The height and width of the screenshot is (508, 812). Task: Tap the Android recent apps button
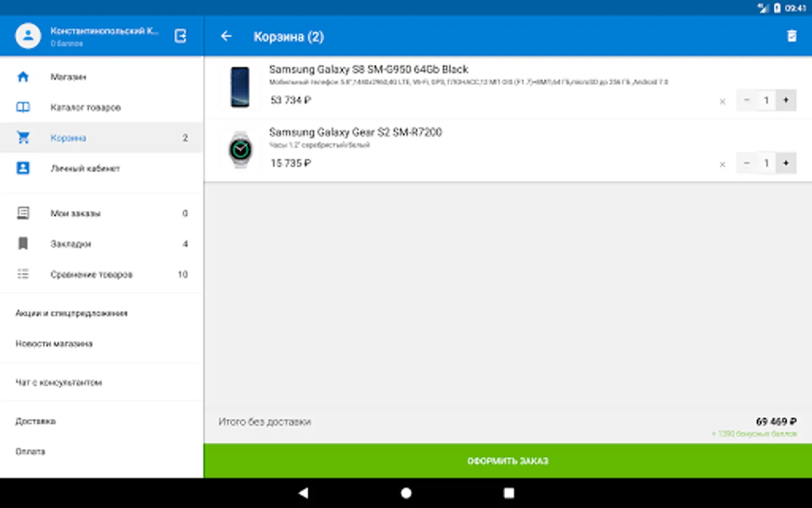[509, 493]
